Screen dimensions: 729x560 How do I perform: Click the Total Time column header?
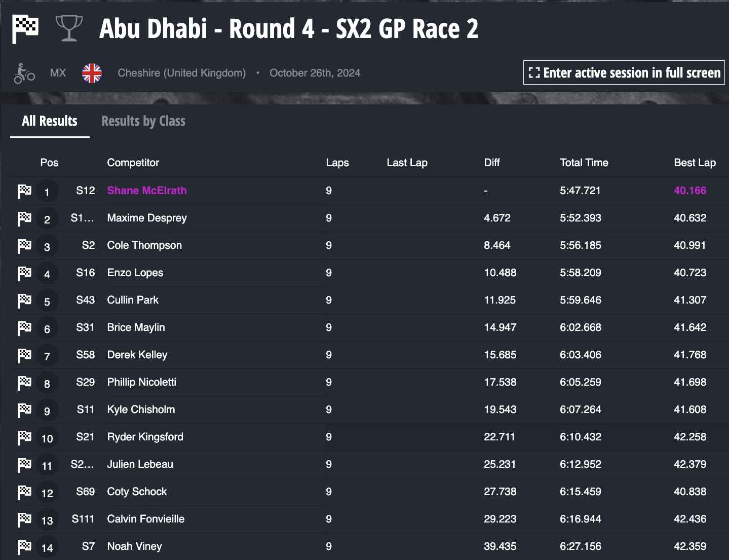tap(584, 163)
